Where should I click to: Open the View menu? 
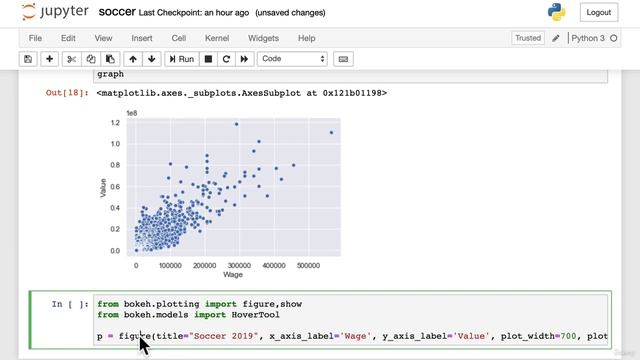point(103,38)
